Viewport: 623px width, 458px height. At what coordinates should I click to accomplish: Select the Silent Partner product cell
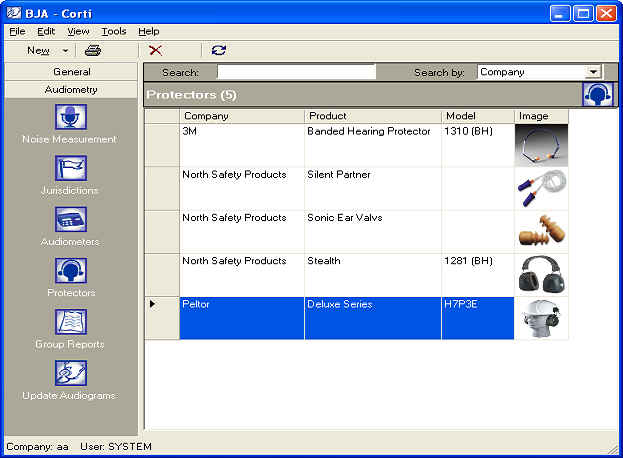(x=373, y=189)
